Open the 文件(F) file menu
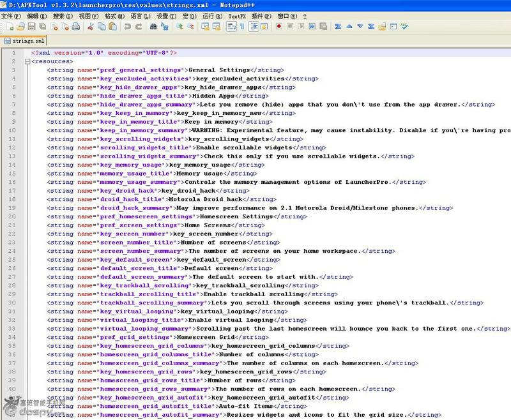This screenshot has width=511, height=420. pos(11,16)
